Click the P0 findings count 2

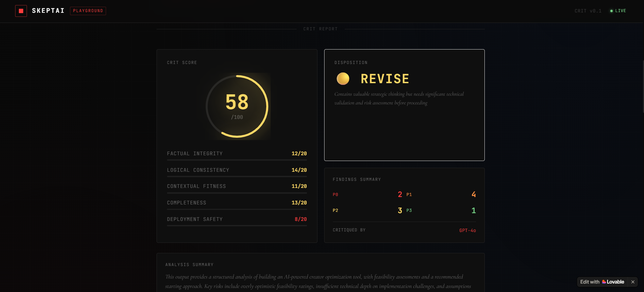[400, 194]
